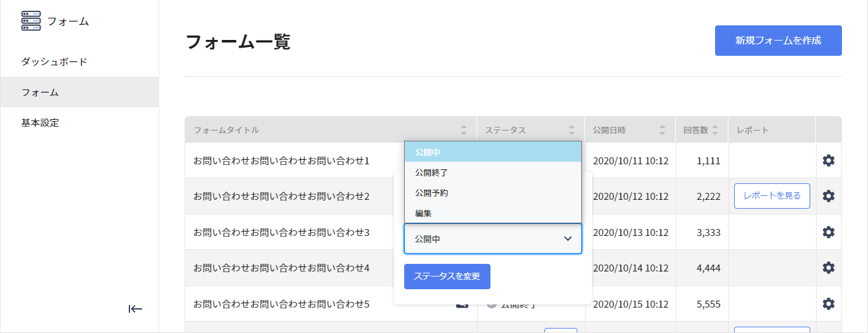Click date 2020/10/15 10:12 cell
This screenshot has height=333, width=868.
(631, 304)
